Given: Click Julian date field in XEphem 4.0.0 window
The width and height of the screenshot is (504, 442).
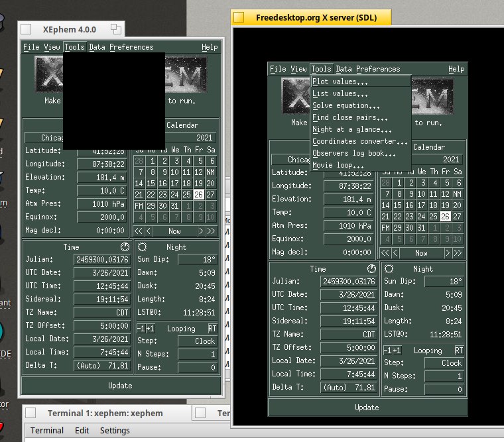Looking at the screenshot, I should (x=102, y=259).
